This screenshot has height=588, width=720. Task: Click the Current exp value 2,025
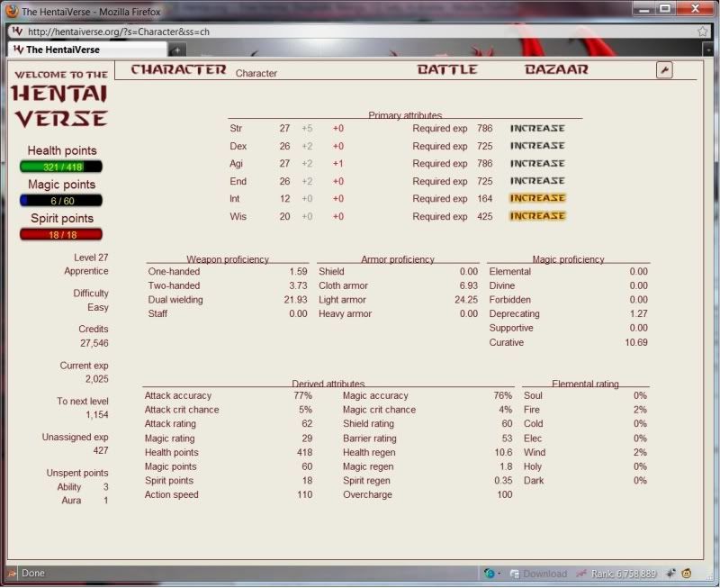[x=97, y=379]
